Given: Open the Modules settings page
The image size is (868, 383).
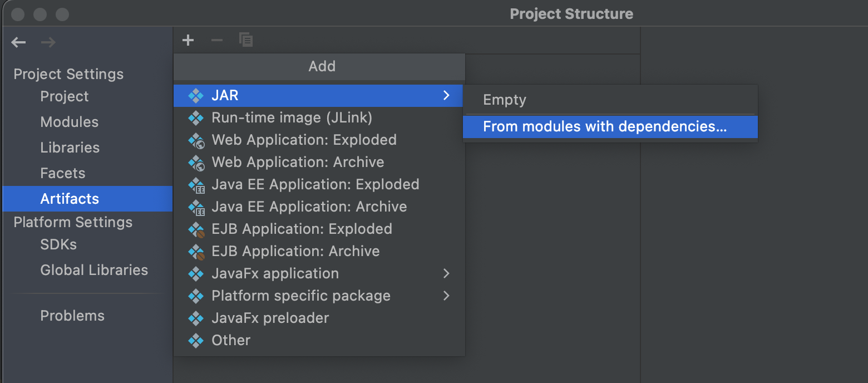Looking at the screenshot, I should (x=70, y=122).
